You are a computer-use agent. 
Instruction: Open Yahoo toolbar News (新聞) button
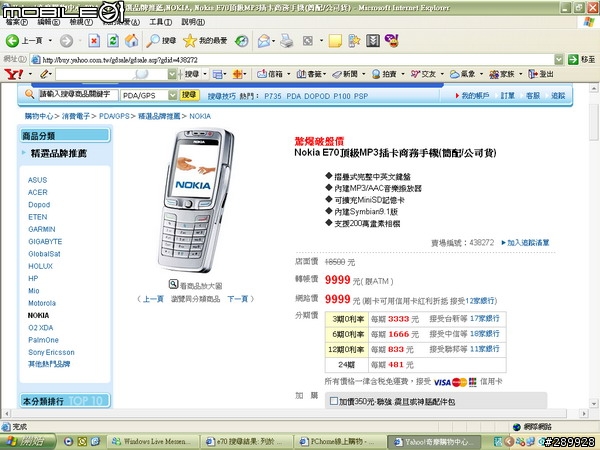point(345,74)
